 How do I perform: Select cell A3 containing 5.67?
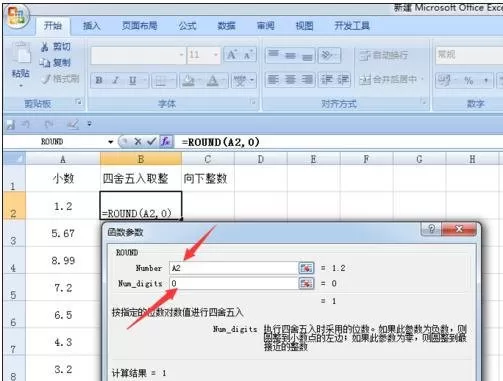tap(63, 233)
